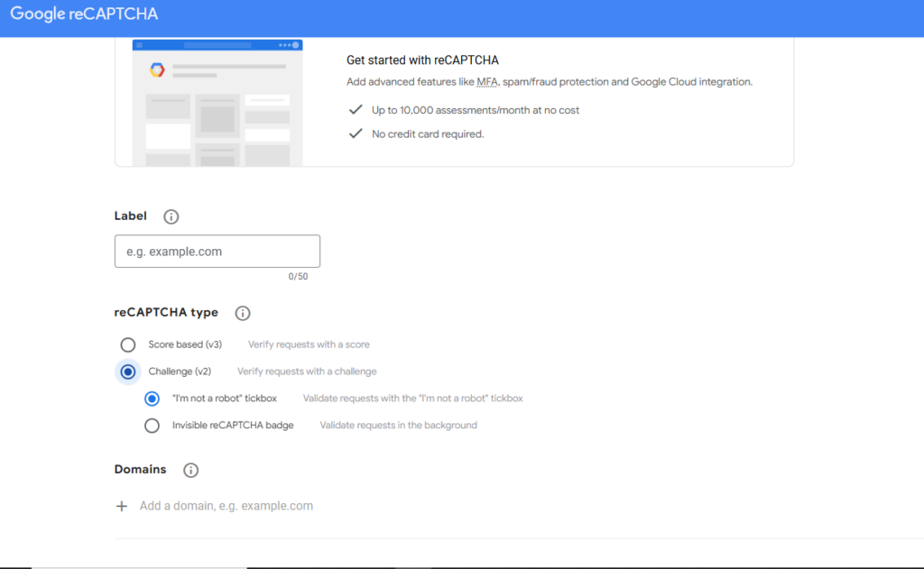Choose the Invisible reCAPTCHA badge radio option
This screenshot has height=569, width=924.
152,426
